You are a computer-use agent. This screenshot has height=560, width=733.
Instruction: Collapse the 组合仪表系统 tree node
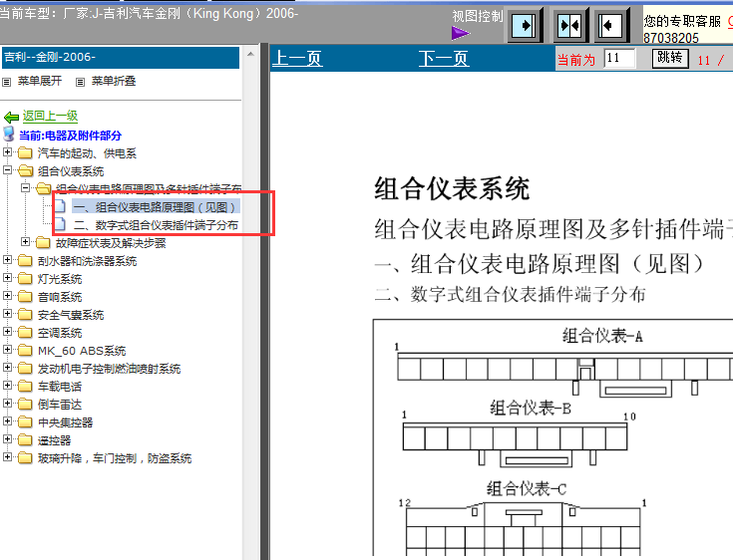coord(8,170)
